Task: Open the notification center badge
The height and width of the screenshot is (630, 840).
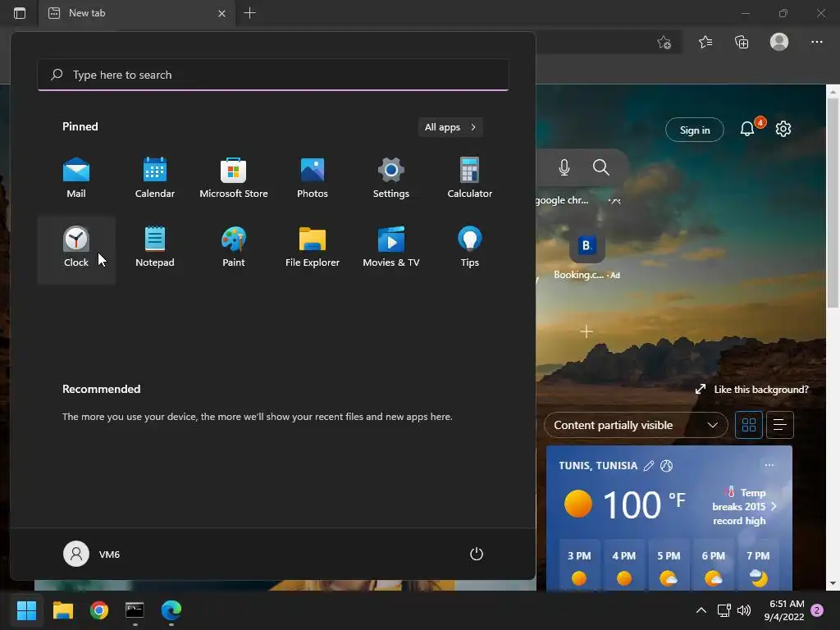Action: point(817,610)
